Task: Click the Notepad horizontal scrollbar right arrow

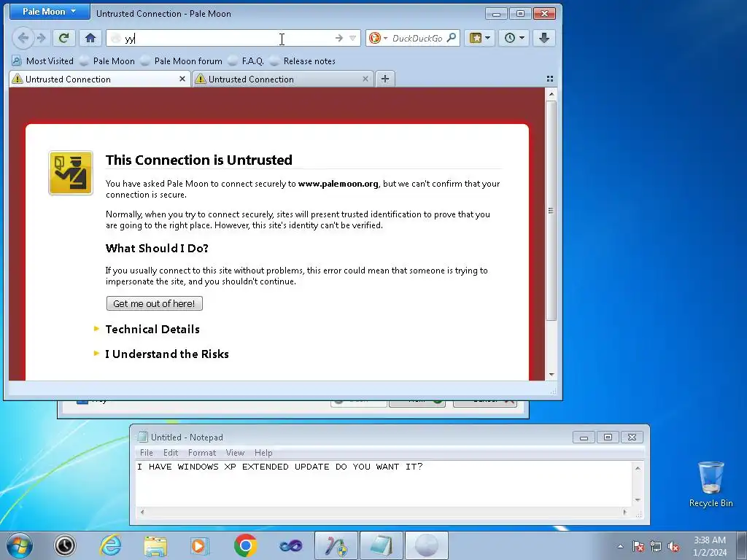Action: click(625, 513)
